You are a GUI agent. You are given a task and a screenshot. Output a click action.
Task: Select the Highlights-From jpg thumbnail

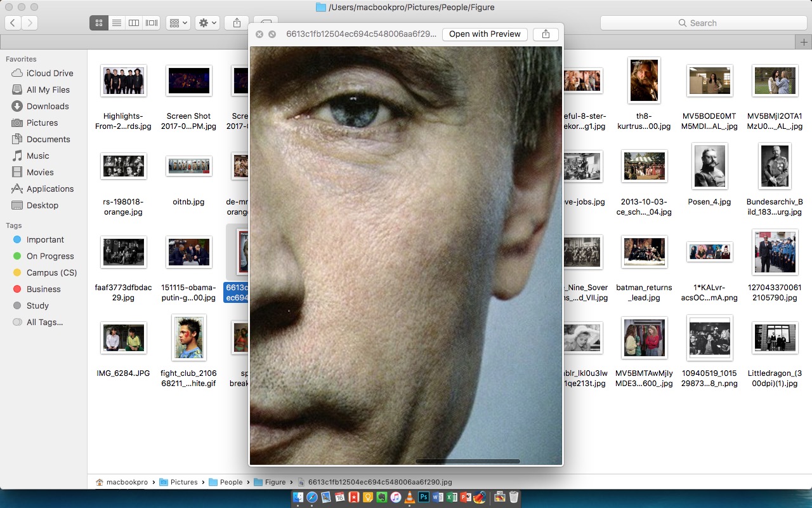pyautogui.click(x=124, y=80)
